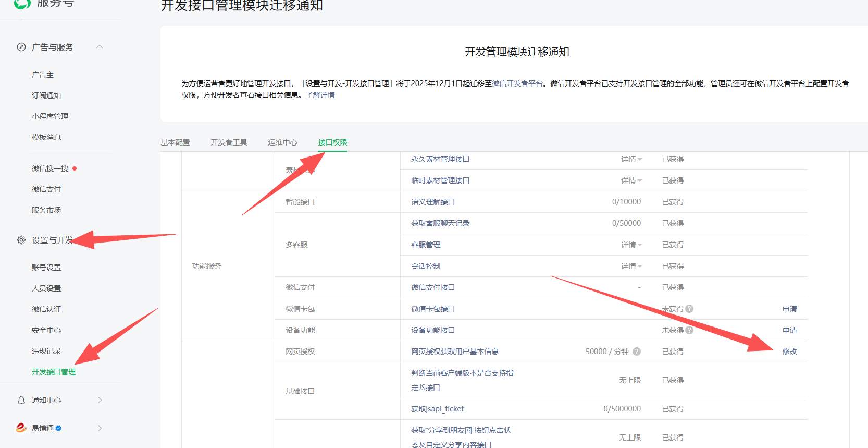Click the blue verified badge next to 易铺通
Screen dimensions: 868x448
pos(58,428)
